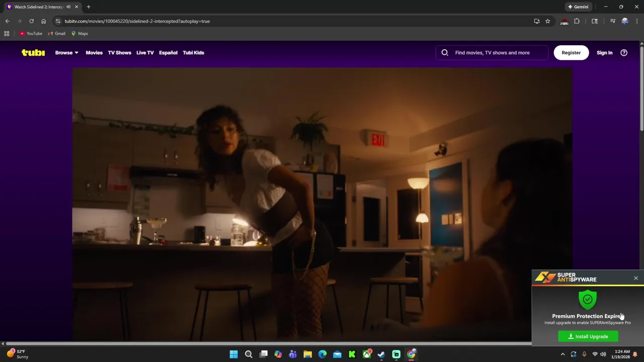Open Steam from taskbar
The image size is (644, 362).
(x=381, y=354)
